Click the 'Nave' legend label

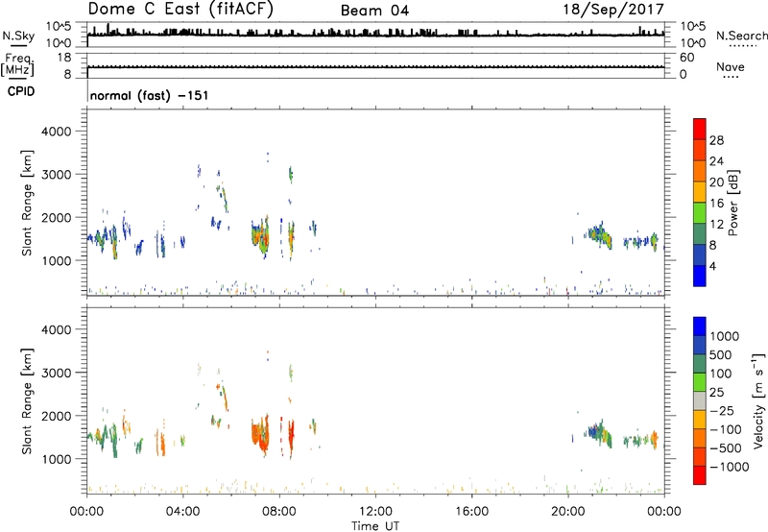click(731, 67)
